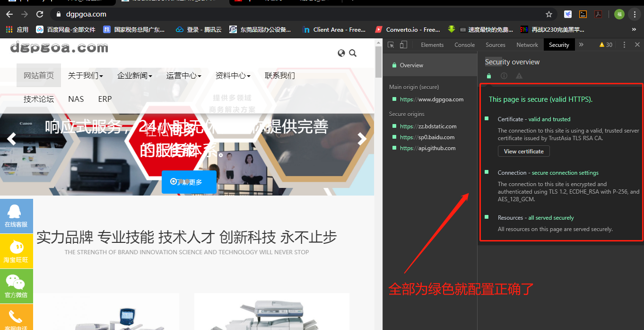Switch to the Console DevTools tab
This screenshot has height=330, width=644.
tap(465, 45)
